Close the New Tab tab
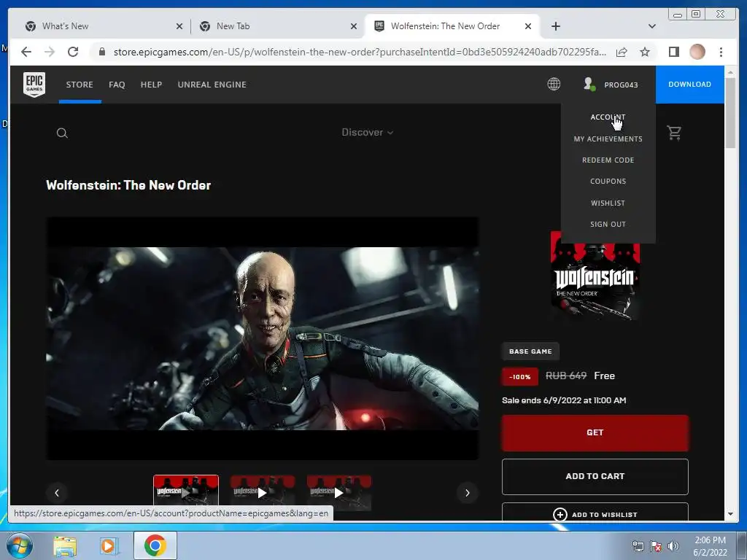 pos(354,26)
